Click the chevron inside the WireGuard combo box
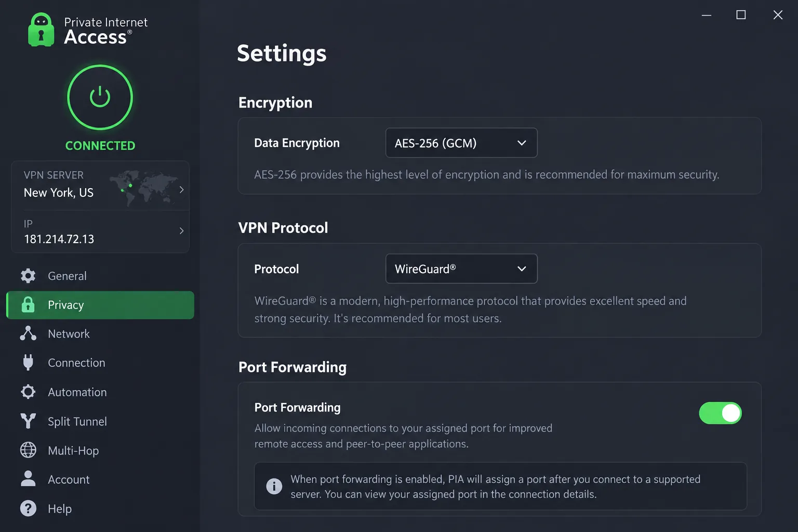The height and width of the screenshot is (532, 798). 522,269
